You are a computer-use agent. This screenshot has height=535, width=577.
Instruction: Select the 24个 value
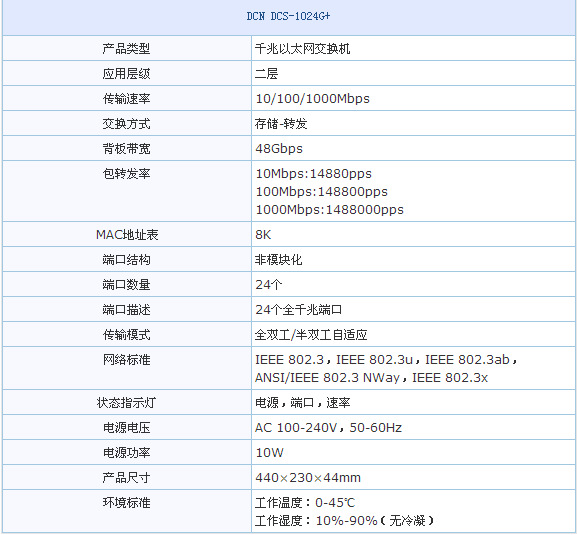click(x=269, y=285)
